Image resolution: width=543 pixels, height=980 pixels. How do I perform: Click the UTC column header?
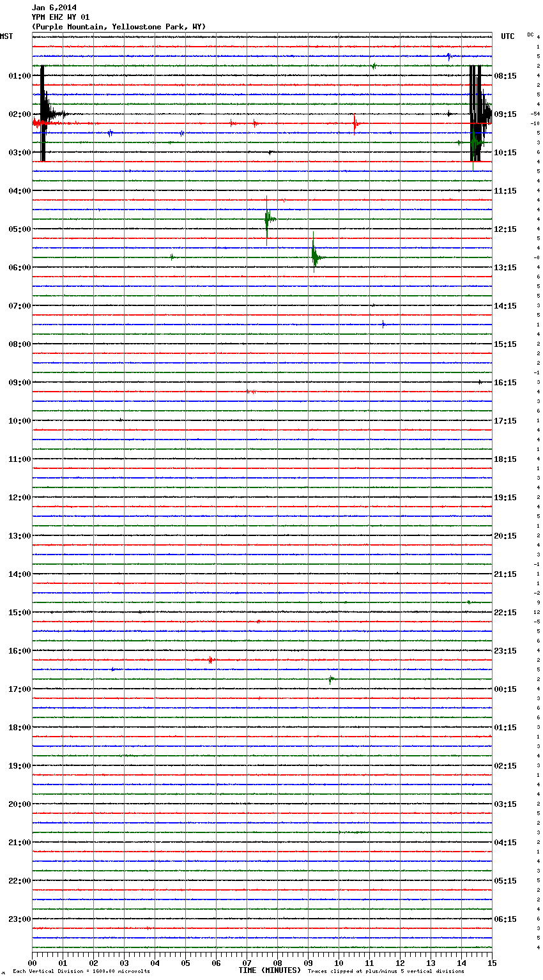pyautogui.click(x=508, y=36)
